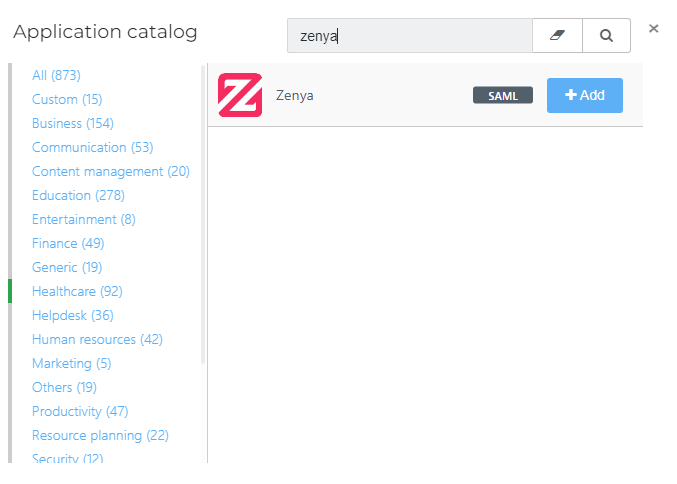The image size is (677, 484).
Task: Click the category list scrollbar
Action: [202, 214]
